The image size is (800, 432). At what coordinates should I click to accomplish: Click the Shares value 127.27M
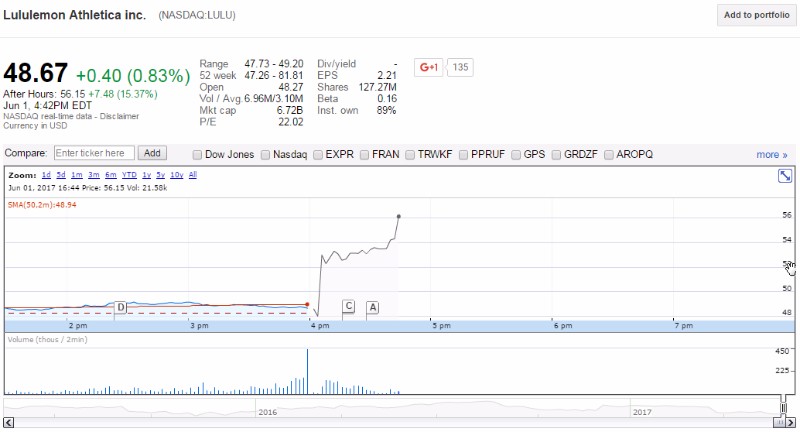point(378,87)
